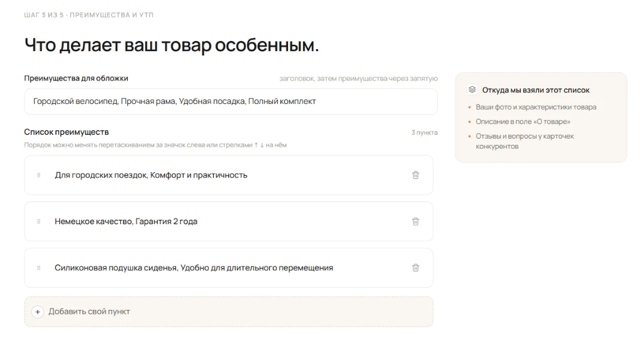Click the «Список преимуществ» label
This screenshot has height=347, width=644.
(67, 132)
